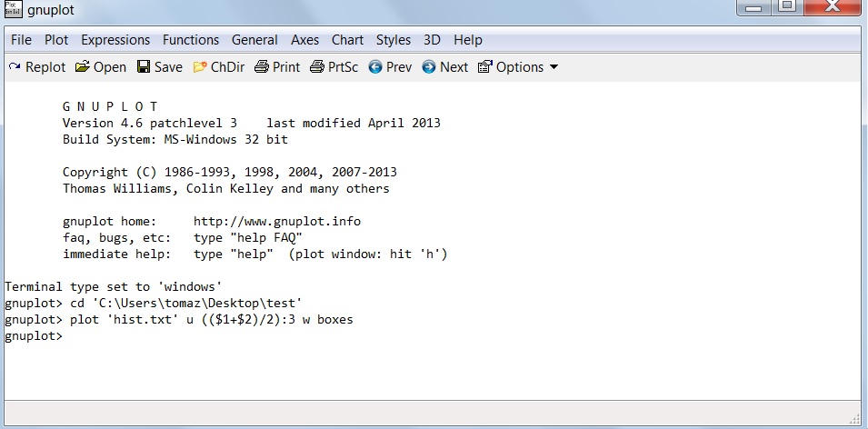Click the Prev blue arrow icon

375,67
